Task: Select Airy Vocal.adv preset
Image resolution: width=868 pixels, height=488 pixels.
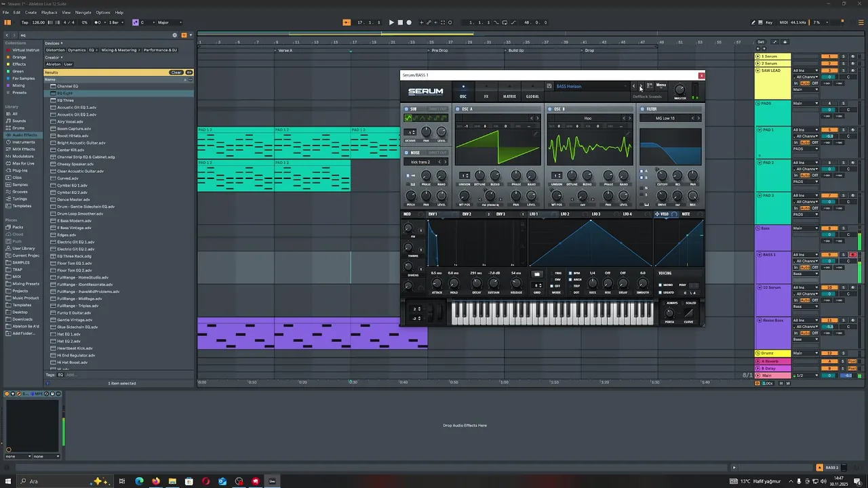Action: click(x=70, y=121)
